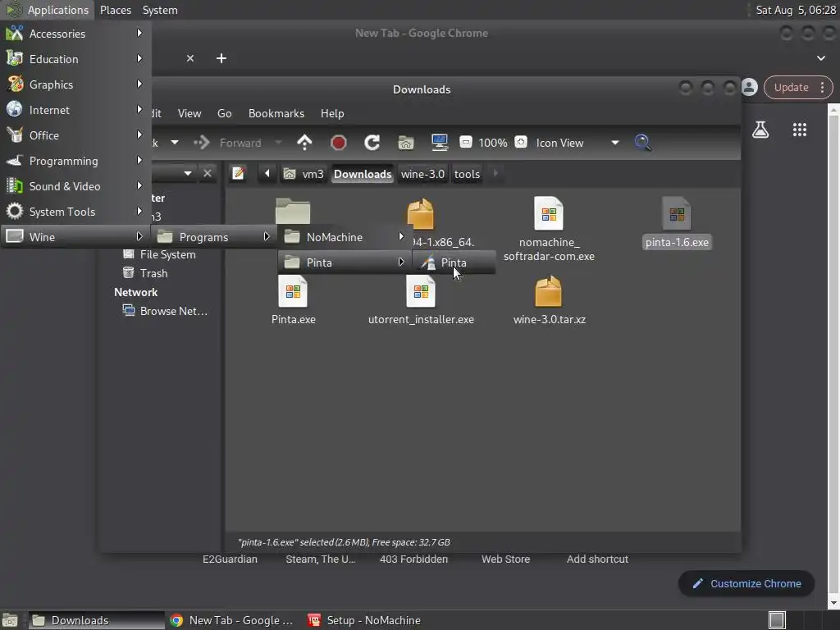Switch to New Tab - Google Chrome taskbar item
The image size is (840, 630).
click(x=231, y=620)
